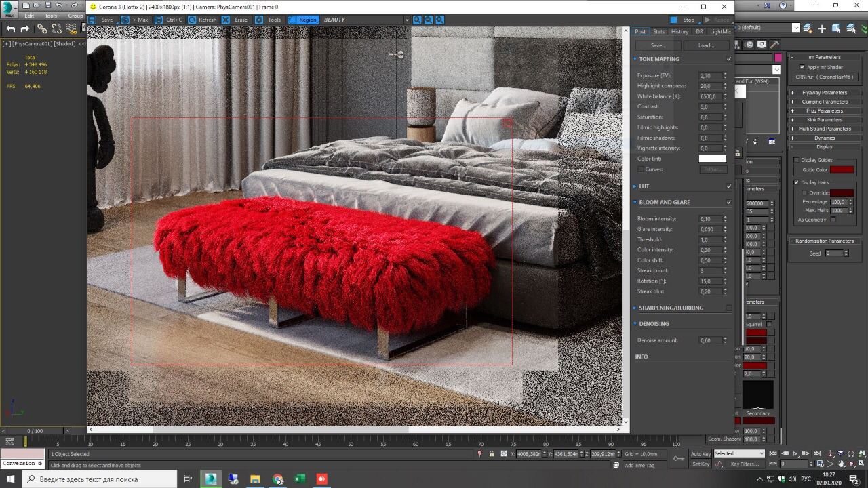Click the Undo arrow in main toolbar
The width and height of the screenshot is (868, 488).
click(10, 29)
